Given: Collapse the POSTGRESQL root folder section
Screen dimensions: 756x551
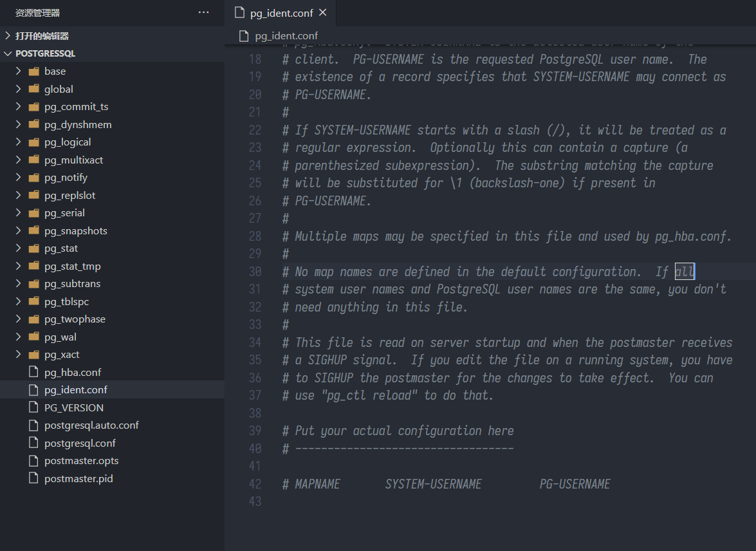Looking at the screenshot, I should point(8,53).
